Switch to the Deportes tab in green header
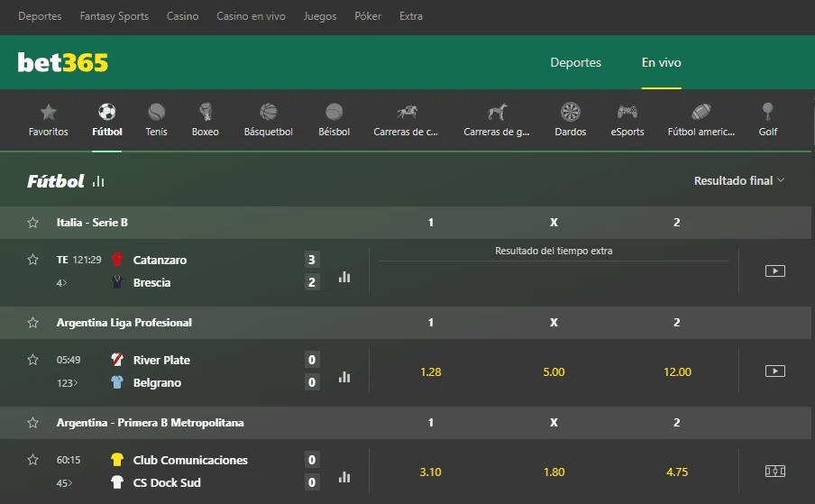 576,62
